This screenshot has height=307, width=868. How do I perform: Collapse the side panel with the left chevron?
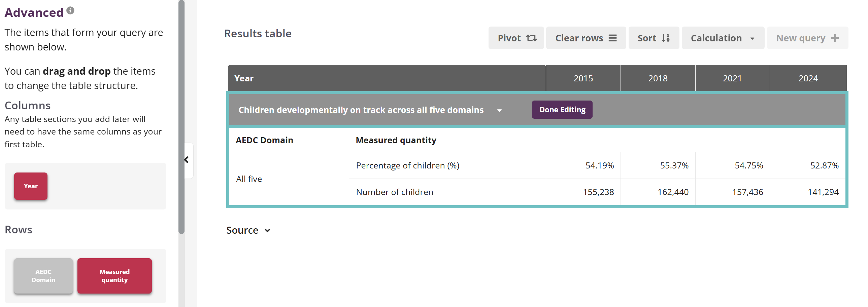pos(186,160)
